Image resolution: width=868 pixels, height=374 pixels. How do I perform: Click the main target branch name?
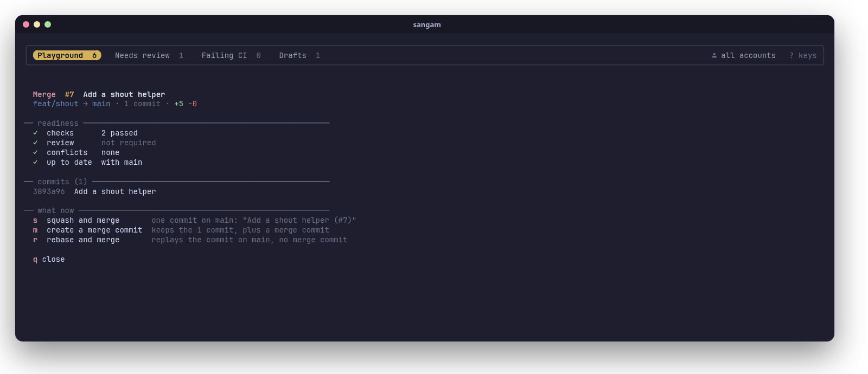[101, 104]
